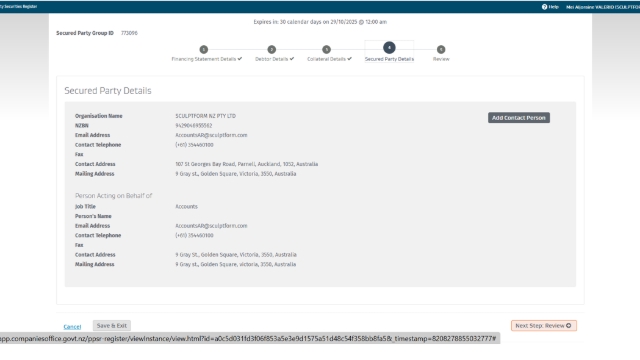The image size is (640, 360).
Task: Open the logged-in user name menu
Action: click(602, 7)
